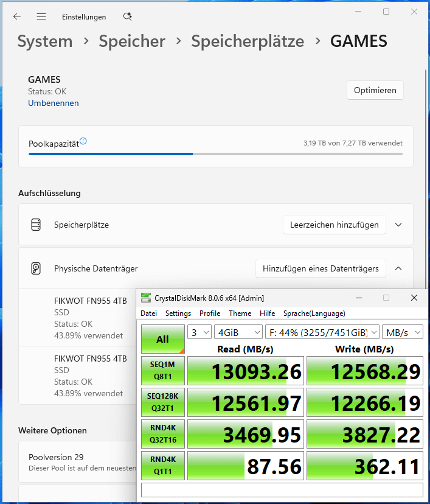Click the RND4K Q1T1 write result 362.11
The image size is (430, 504).
(365, 466)
